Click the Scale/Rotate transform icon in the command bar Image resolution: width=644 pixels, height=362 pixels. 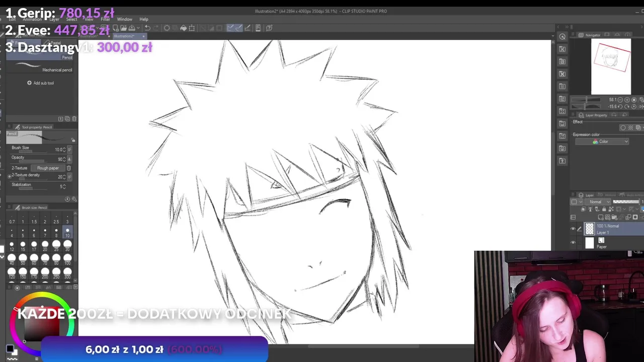pyautogui.click(x=192, y=28)
